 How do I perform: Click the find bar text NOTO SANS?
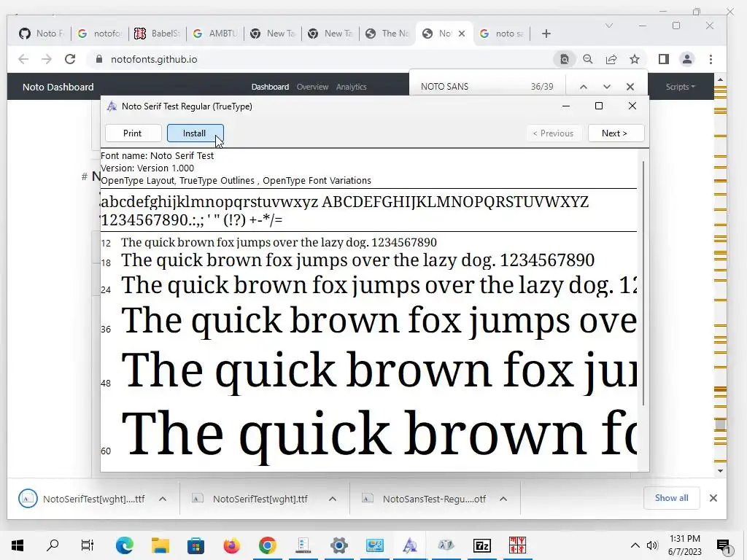444,87
